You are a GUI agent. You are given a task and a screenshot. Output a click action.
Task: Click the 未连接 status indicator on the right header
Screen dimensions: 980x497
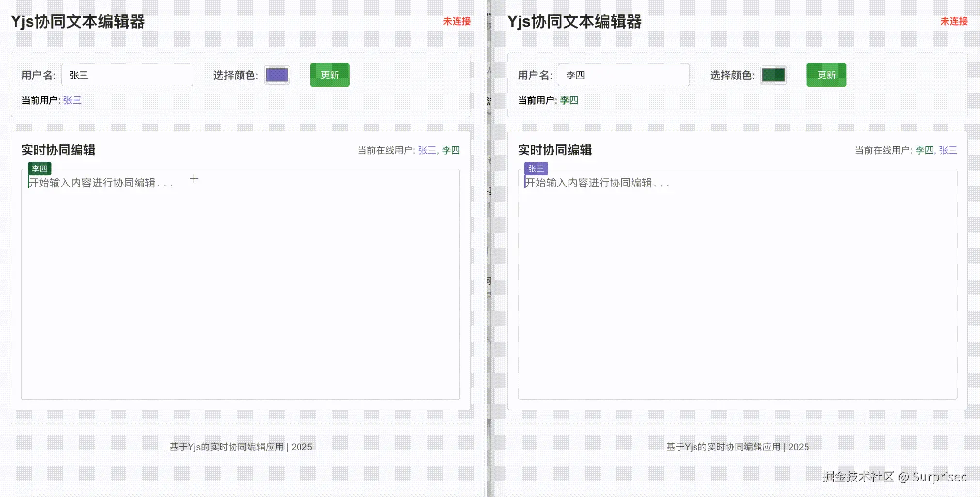click(953, 21)
